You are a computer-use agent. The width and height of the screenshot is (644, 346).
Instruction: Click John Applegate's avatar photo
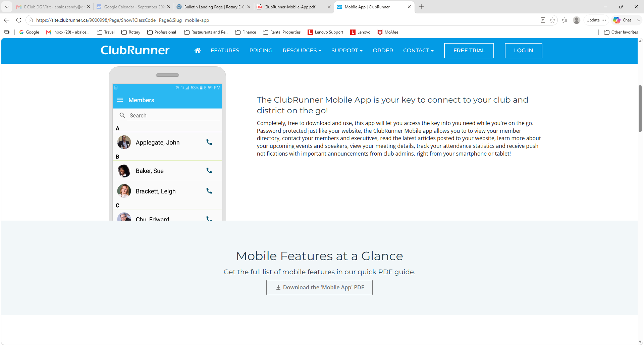pos(124,142)
